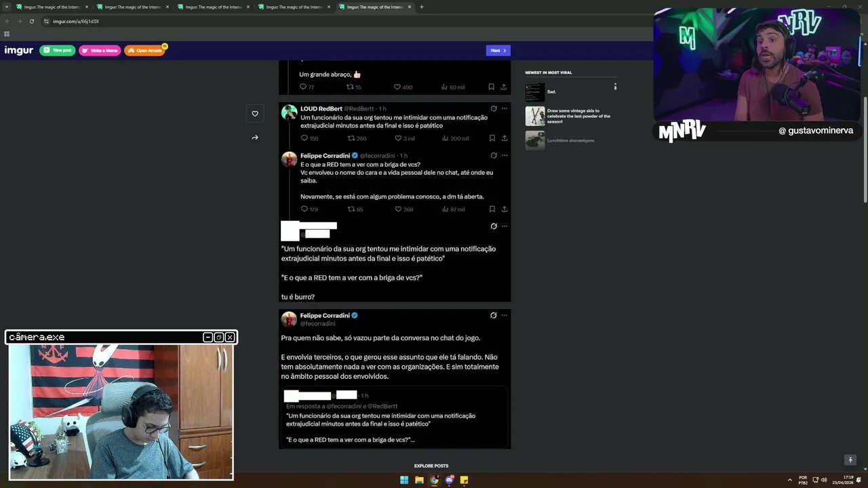Click the 'NEWEST IN MOST VIRAL' heading
The width and height of the screenshot is (868, 488).
(548, 73)
